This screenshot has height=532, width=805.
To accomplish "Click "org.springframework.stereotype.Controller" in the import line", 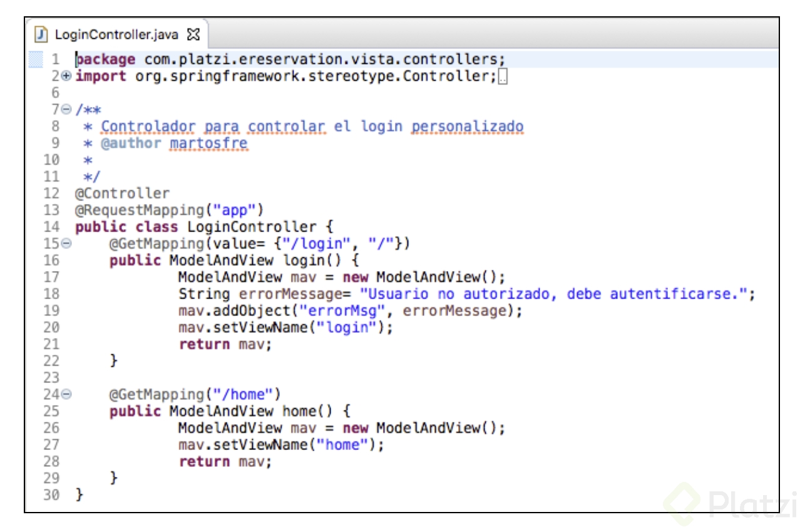I will pyautogui.click(x=314, y=76).
